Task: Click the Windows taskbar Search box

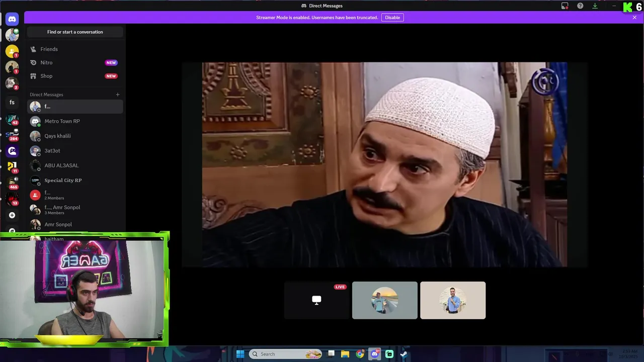Action: [x=286, y=354]
